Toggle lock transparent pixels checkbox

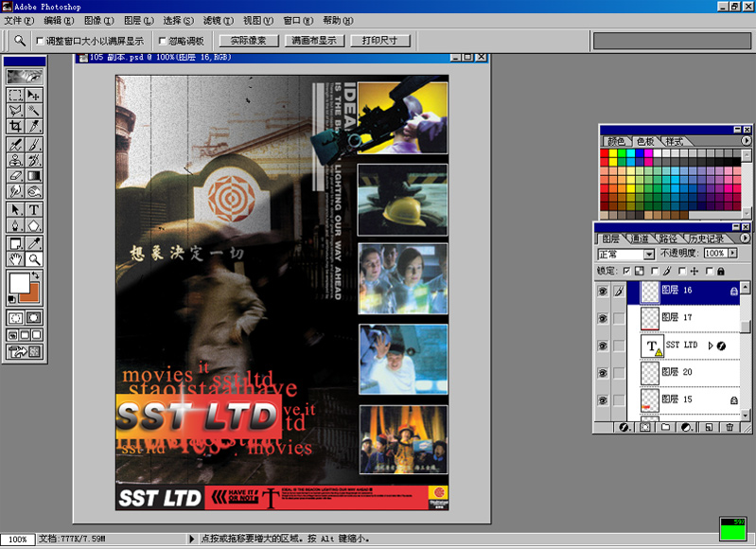click(x=626, y=271)
